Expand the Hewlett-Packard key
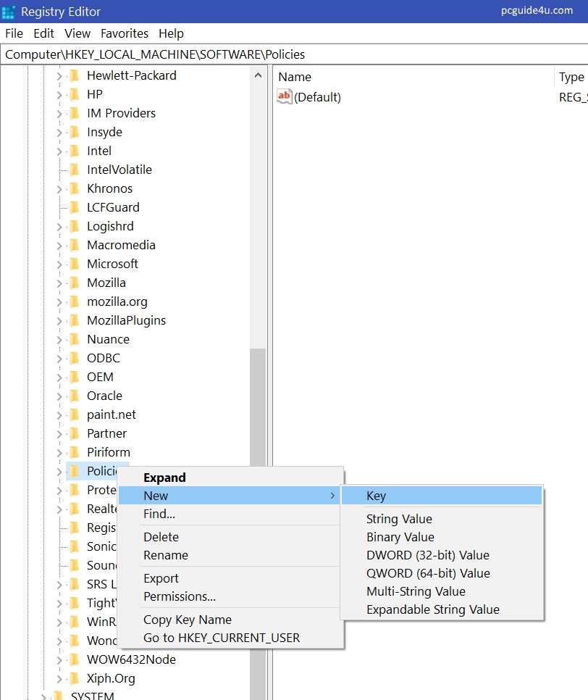Image resolution: width=588 pixels, height=700 pixels. [x=59, y=75]
